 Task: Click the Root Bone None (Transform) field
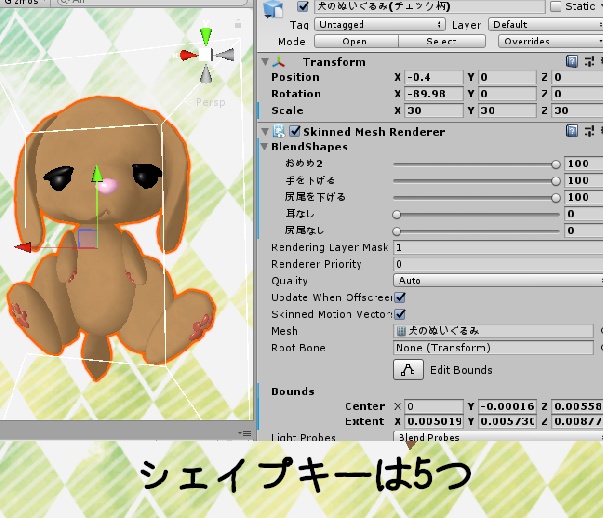493,348
